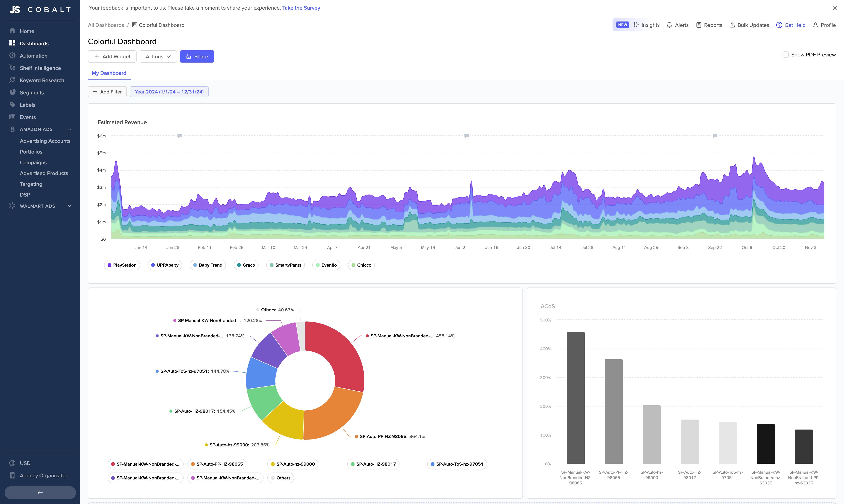Select the My Dashboard tab

109,73
